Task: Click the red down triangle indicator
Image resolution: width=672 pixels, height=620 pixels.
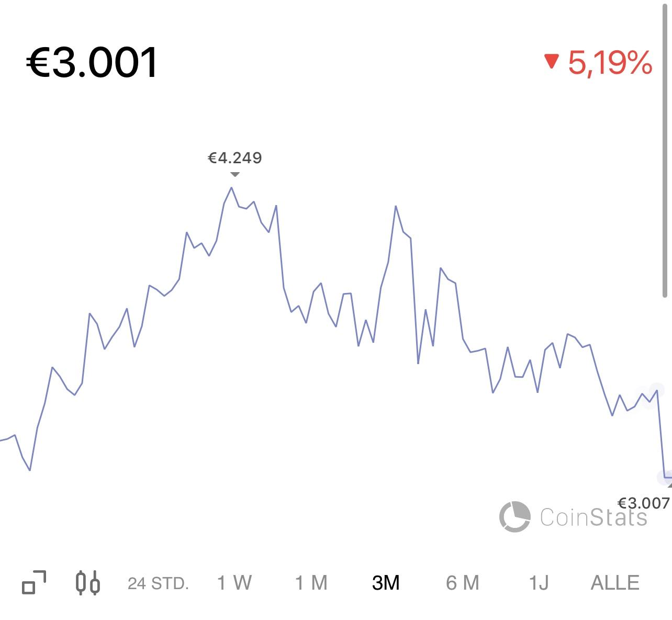Action: [x=552, y=62]
